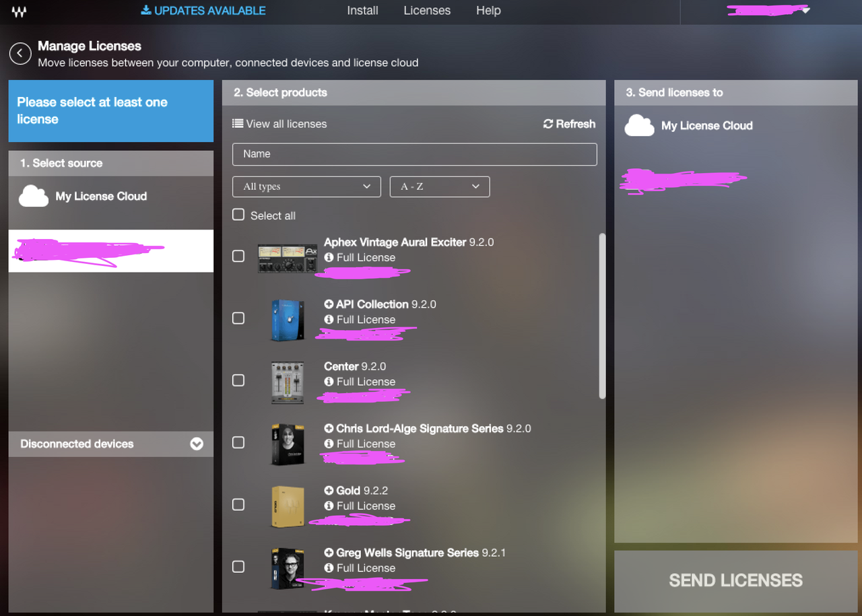
Task: Tick the Select all checkbox
Action: pos(238,215)
